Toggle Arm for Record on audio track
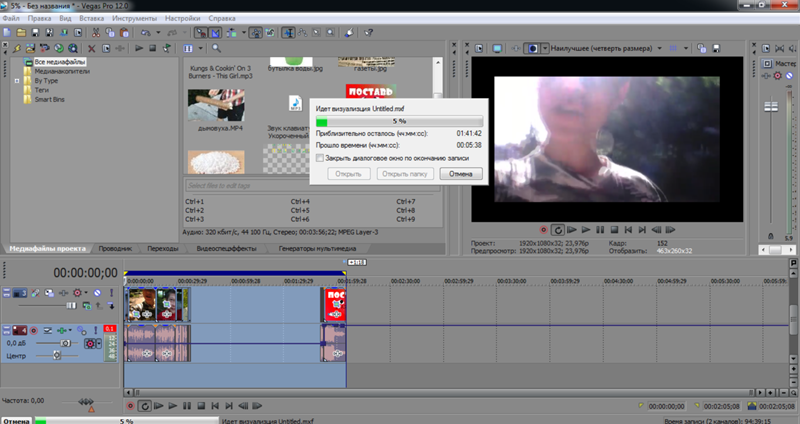 tap(34, 331)
